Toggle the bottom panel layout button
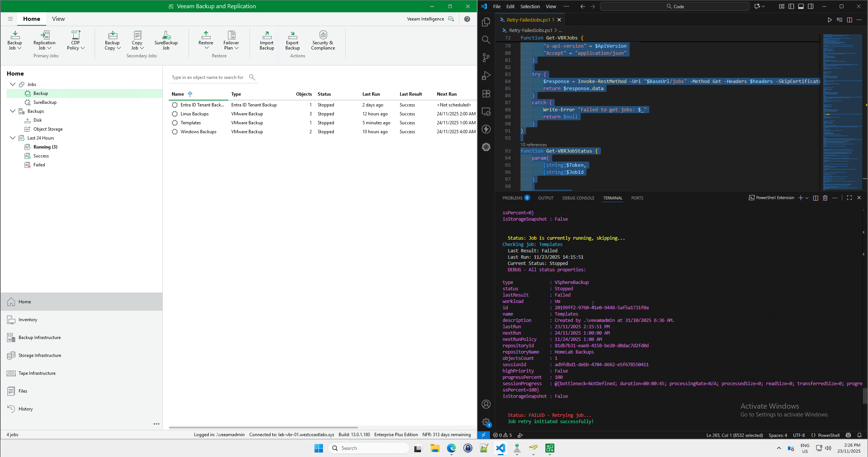The width and height of the screenshot is (868, 457). 801,6
